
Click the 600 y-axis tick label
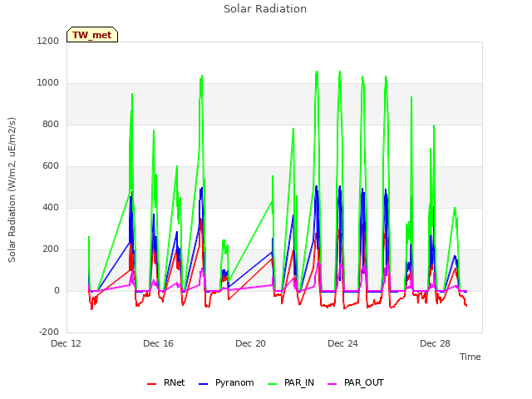click(51, 166)
